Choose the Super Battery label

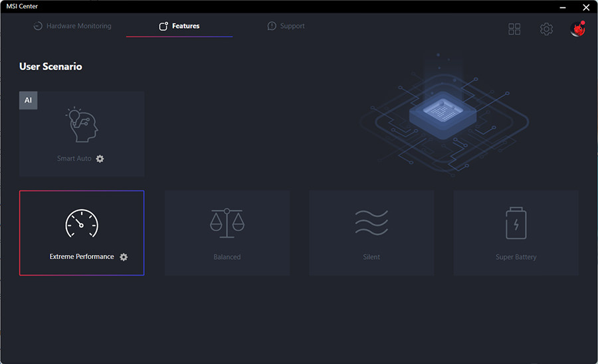[x=516, y=257]
